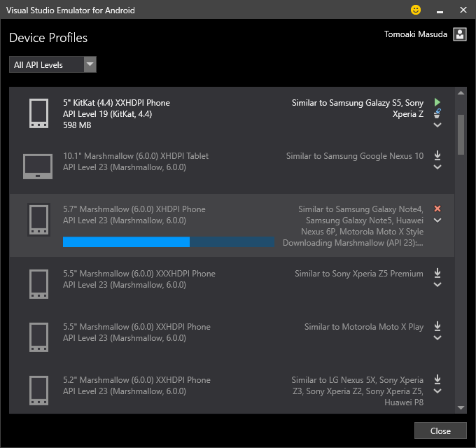Open the Tomoaki Masuda account icon
The image size is (476, 448).
[x=460, y=34]
